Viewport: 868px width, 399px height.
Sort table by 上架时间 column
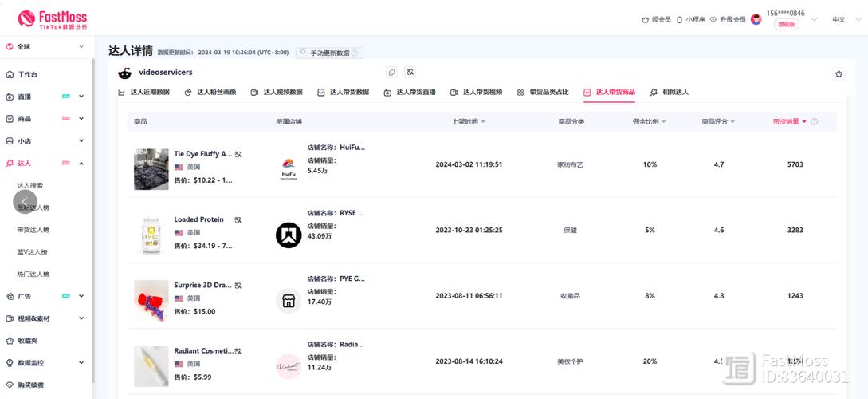(469, 122)
